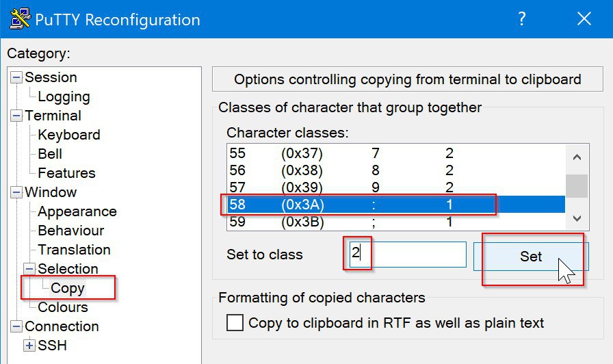This screenshot has height=364, width=613.
Task: Click the Set button
Action: click(531, 257)
